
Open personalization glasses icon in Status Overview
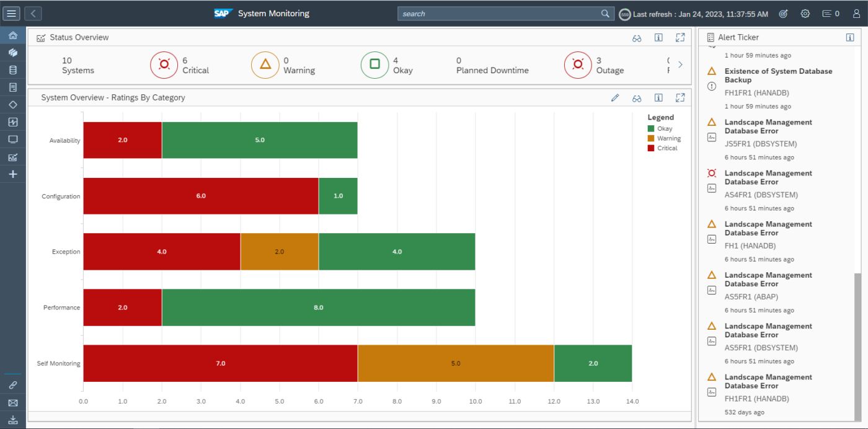coord(637,38)
